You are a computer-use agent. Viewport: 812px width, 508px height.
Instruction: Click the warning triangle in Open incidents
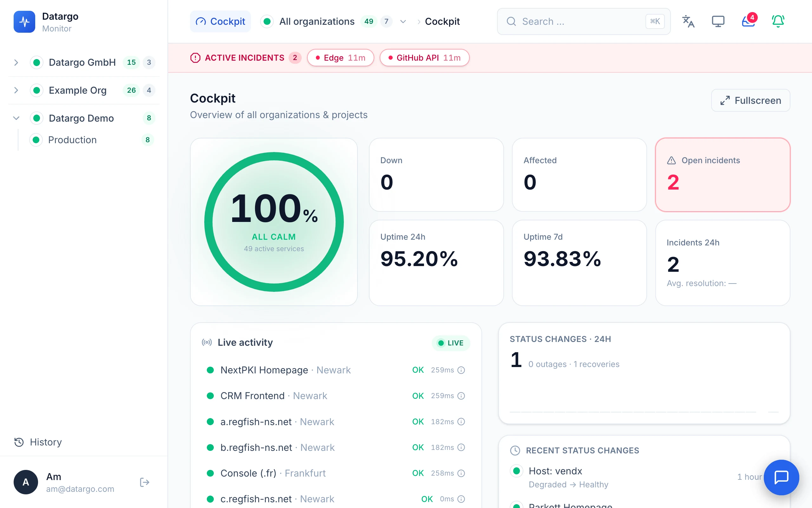click(x=671, y=160)
